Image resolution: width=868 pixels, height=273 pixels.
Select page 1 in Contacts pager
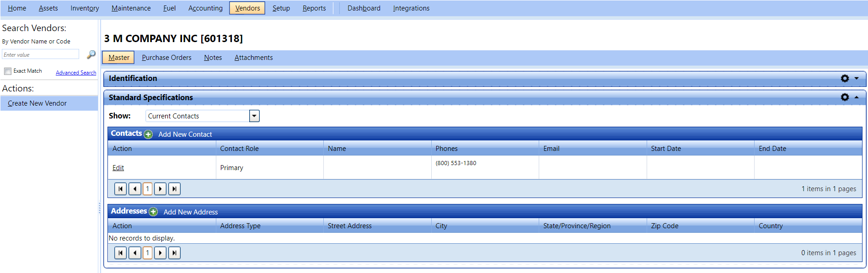click(x=147, y=189)
